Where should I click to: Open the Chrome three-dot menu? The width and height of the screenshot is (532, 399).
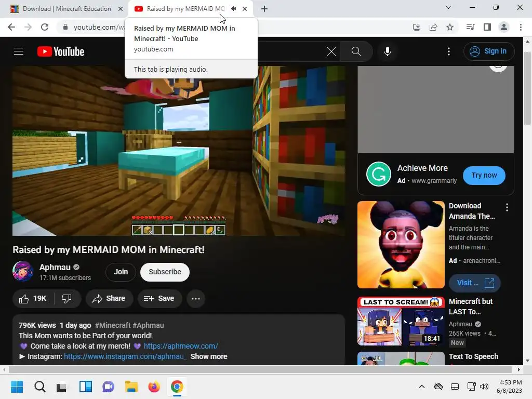(521, 27)
